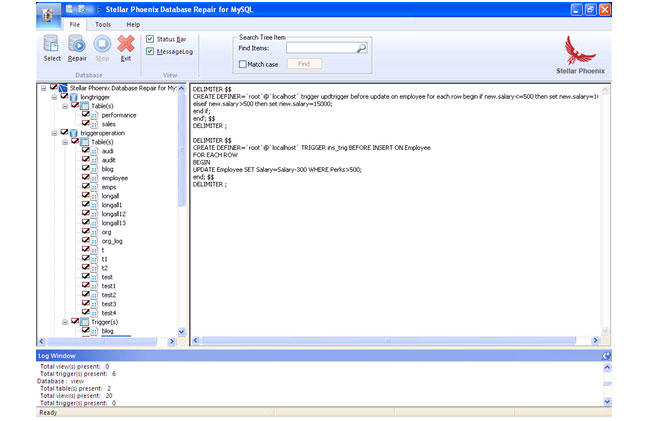Click the tree panel scroll right arrow
The image size is (645, 421).
(172, 341)
